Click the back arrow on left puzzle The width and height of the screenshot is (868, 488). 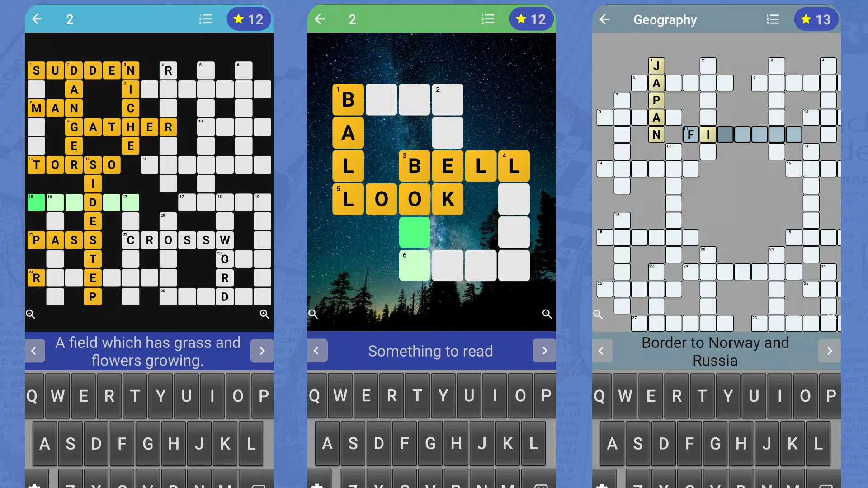(38, 20)
